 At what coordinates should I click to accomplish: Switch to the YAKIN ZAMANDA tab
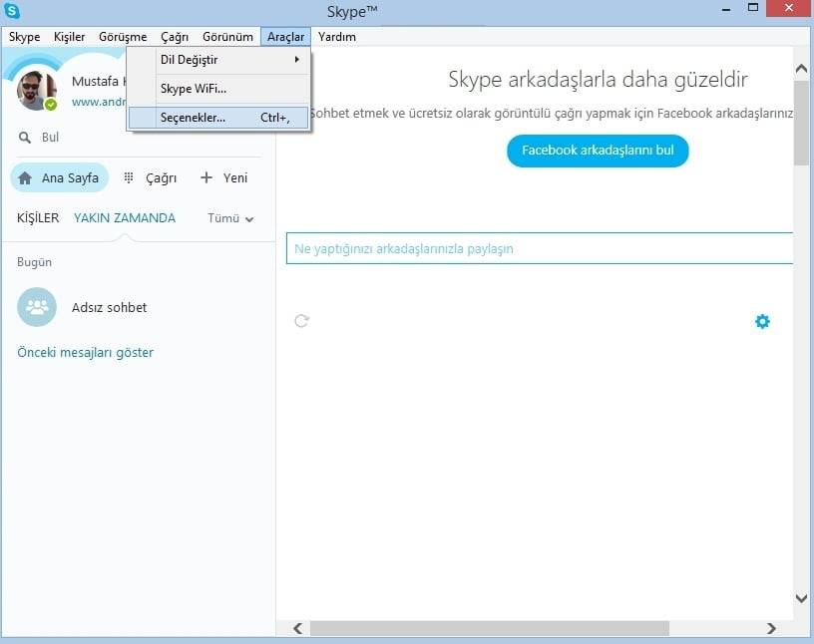(125, 218)
